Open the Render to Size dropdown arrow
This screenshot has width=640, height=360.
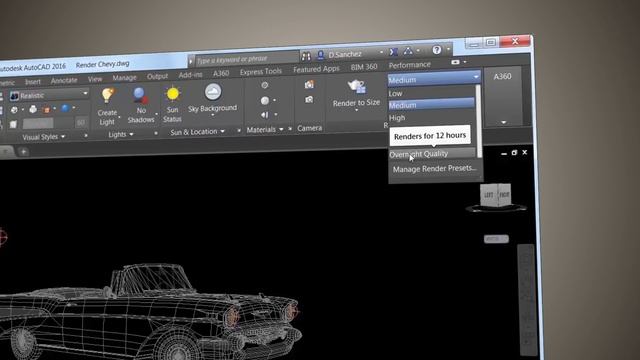pos(356,110)
